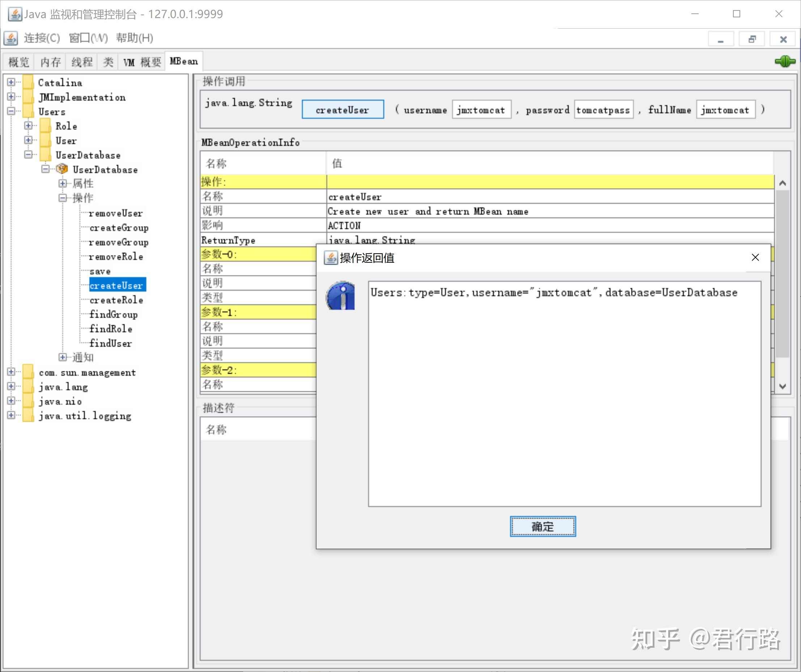This screenshot has height=672, width=801.
Task: Collapse the Users tree node
Action: [x=11, y=111]
